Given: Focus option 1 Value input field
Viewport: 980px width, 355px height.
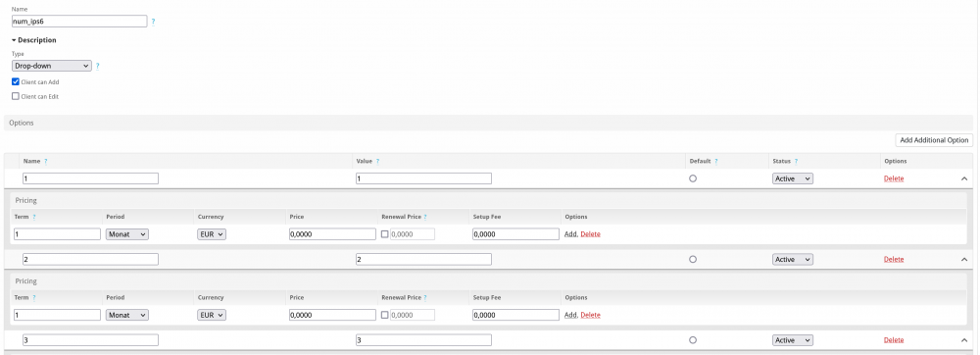Looking at the screenshot, I should point(423,178).
